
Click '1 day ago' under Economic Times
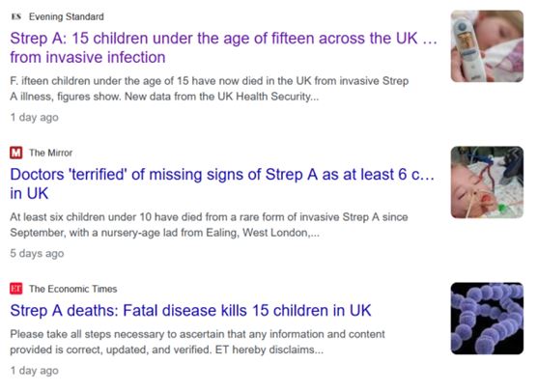pos(35,371)
